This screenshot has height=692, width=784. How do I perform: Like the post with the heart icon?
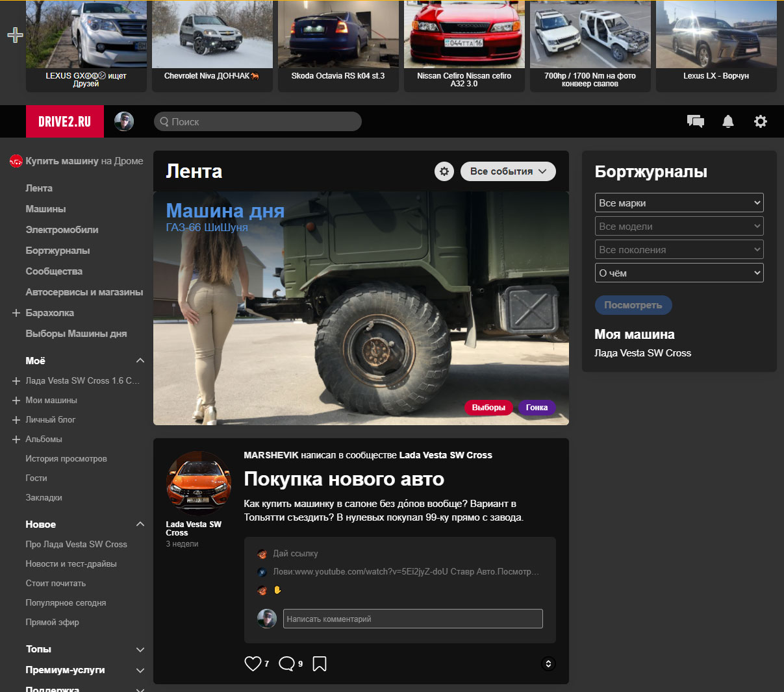253,663
